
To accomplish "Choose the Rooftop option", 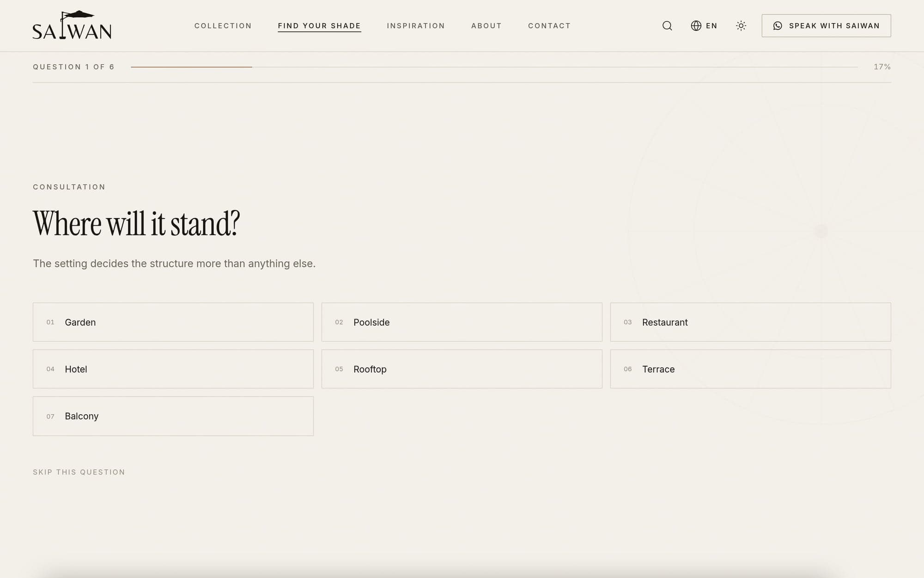I will (x=462, y=369).
